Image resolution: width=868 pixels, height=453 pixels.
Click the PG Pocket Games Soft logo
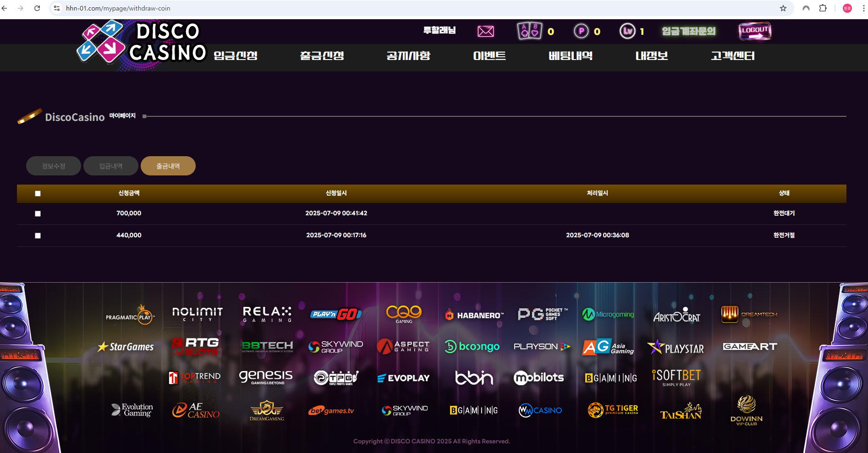[x=543, y=314]
